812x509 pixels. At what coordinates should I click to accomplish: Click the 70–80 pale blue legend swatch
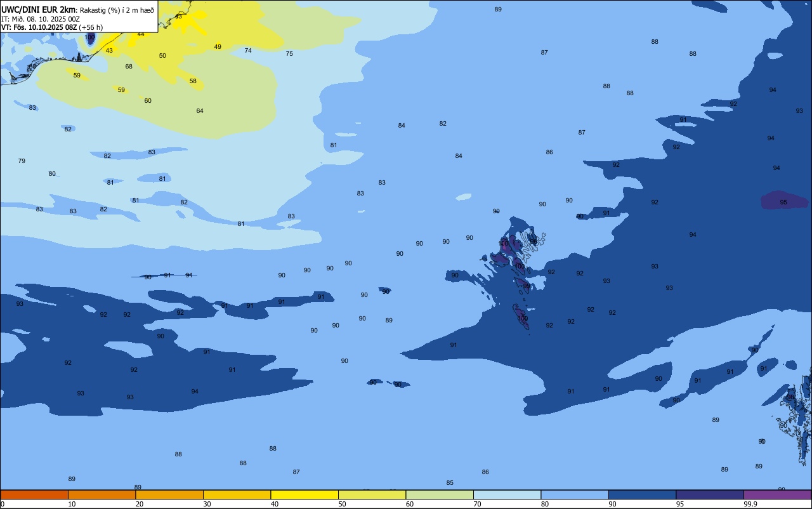click(x=507, y=494)
